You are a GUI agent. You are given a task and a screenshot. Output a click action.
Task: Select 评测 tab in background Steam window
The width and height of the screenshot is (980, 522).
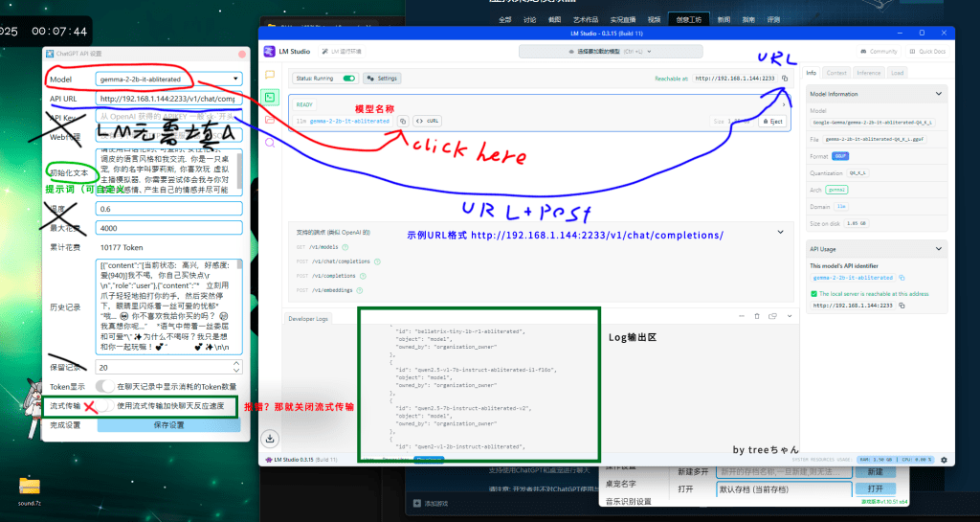click(773, 19)
